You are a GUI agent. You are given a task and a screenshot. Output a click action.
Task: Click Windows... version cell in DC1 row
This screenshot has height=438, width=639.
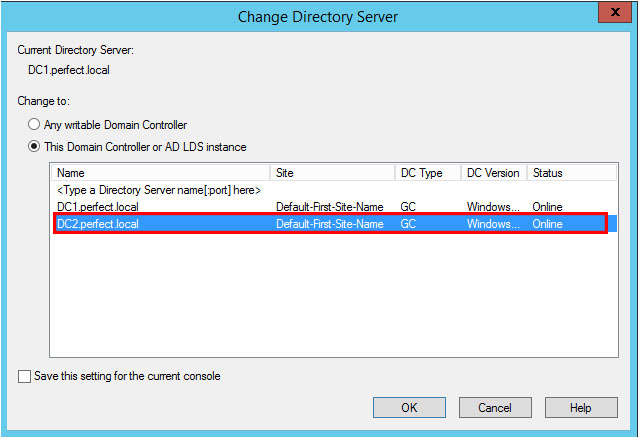[x=493, y=207]
